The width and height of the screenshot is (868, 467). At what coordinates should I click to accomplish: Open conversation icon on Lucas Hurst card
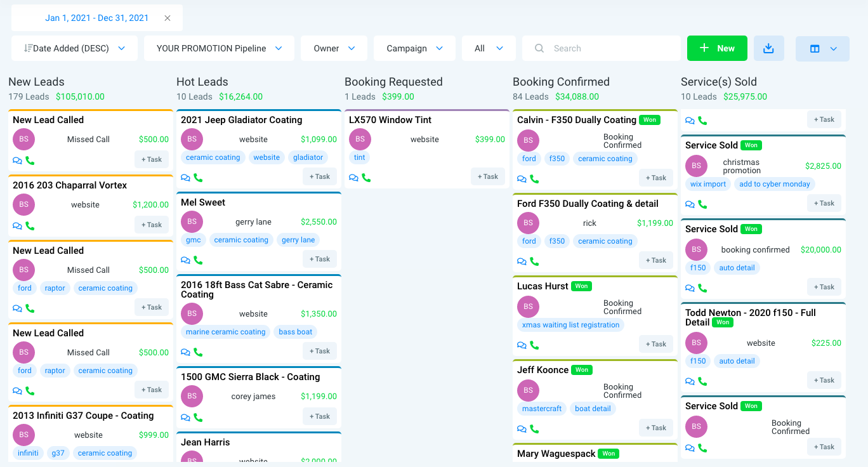point(522,345)
